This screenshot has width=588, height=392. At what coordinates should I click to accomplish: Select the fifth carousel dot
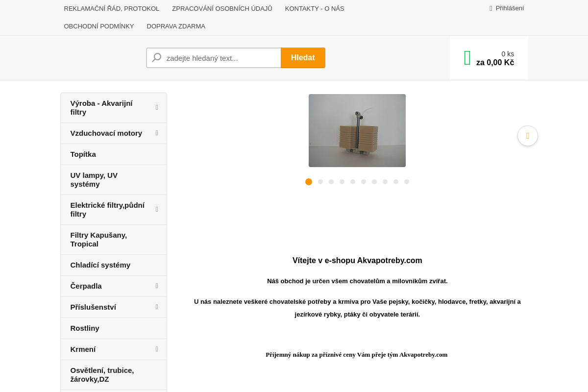353,182
